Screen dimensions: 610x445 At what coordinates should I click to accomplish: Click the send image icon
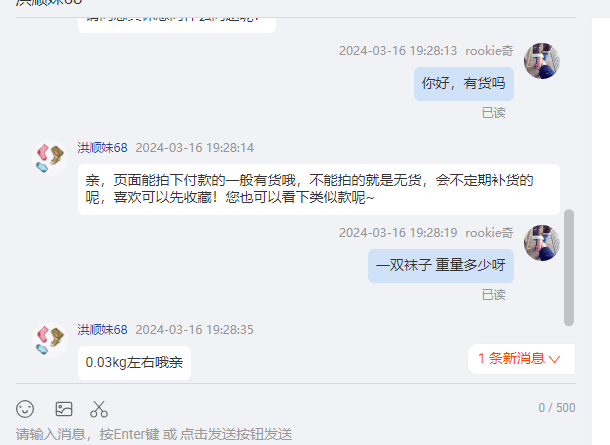64,409
